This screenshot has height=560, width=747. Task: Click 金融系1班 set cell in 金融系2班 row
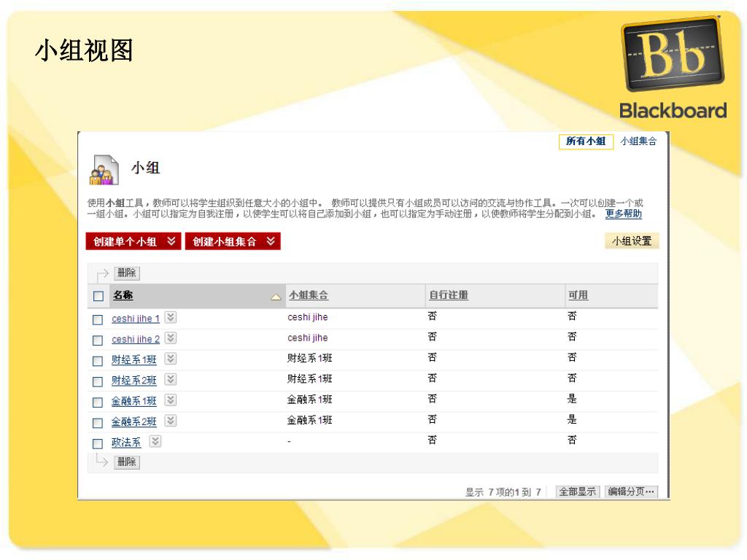click(x=309, y=421)
